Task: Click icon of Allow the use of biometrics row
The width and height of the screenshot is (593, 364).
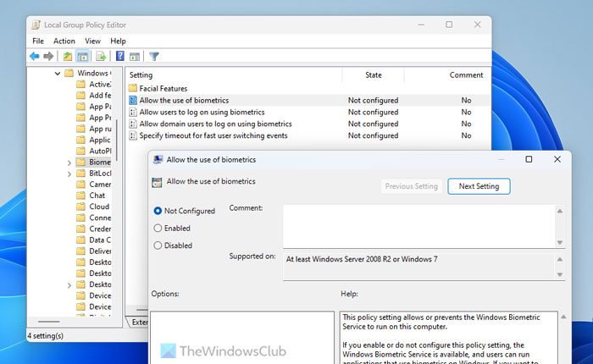Action: click(x=133, y=100)
